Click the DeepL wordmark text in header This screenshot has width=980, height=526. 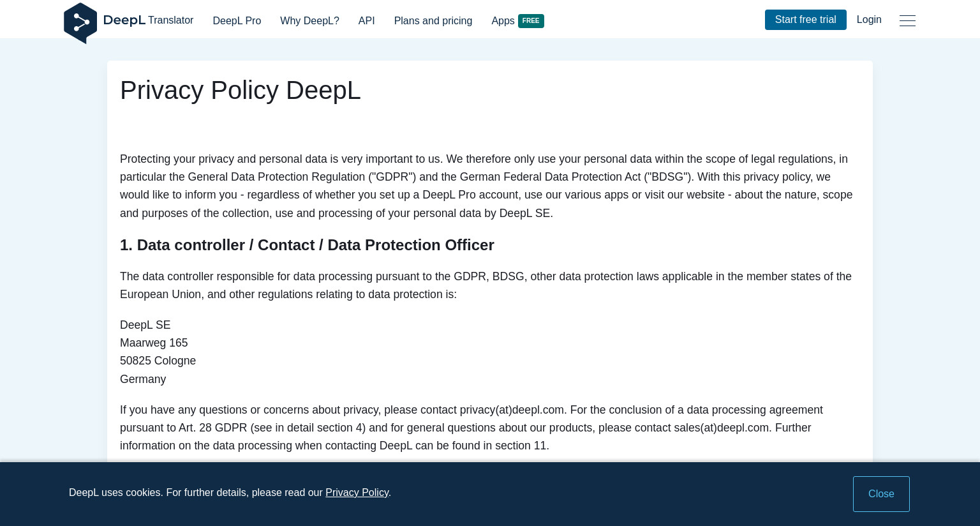point(124,20)
